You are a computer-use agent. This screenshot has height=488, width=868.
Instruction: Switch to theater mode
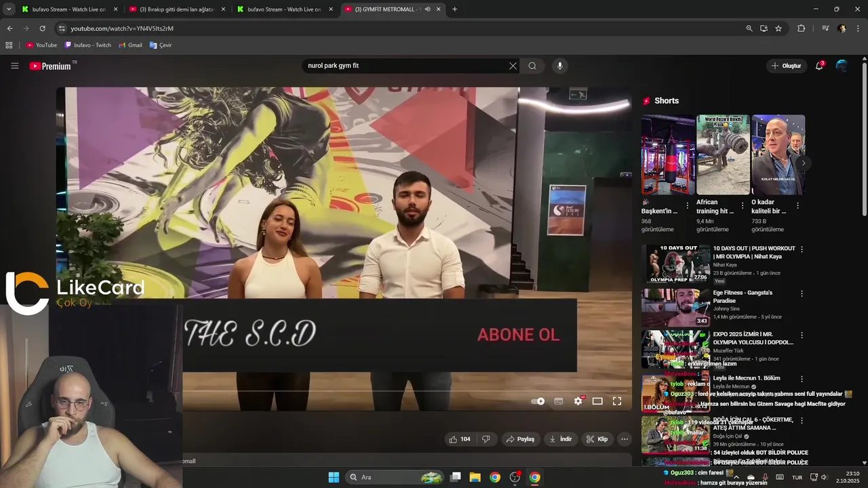click(597, 401)
